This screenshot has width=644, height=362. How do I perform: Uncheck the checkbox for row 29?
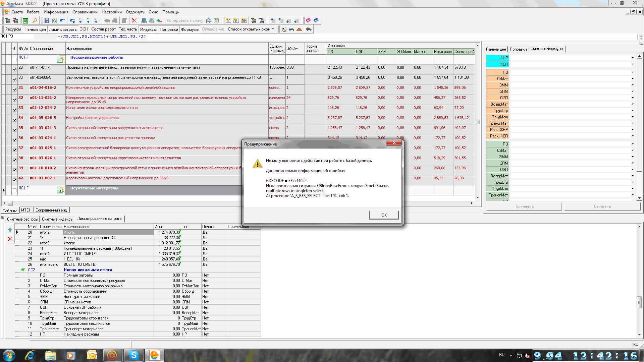(14, 70)
